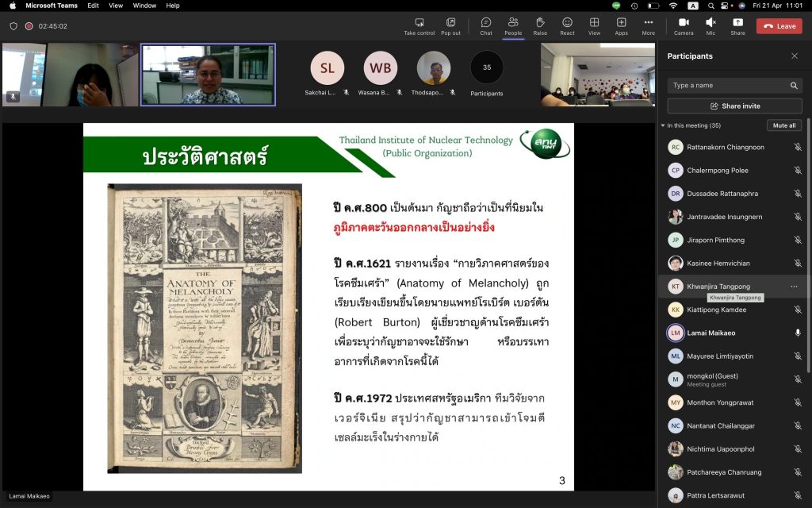The width and height of the screenshot is (812, 508).
Task: Select Thodsapo's participant photo
Action: coord(434,68)
